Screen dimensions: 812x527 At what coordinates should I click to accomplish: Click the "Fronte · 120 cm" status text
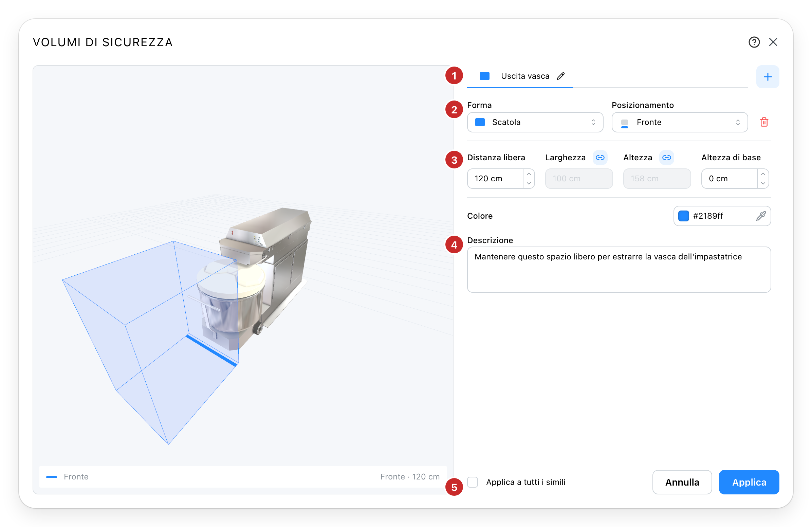point(410,476)
